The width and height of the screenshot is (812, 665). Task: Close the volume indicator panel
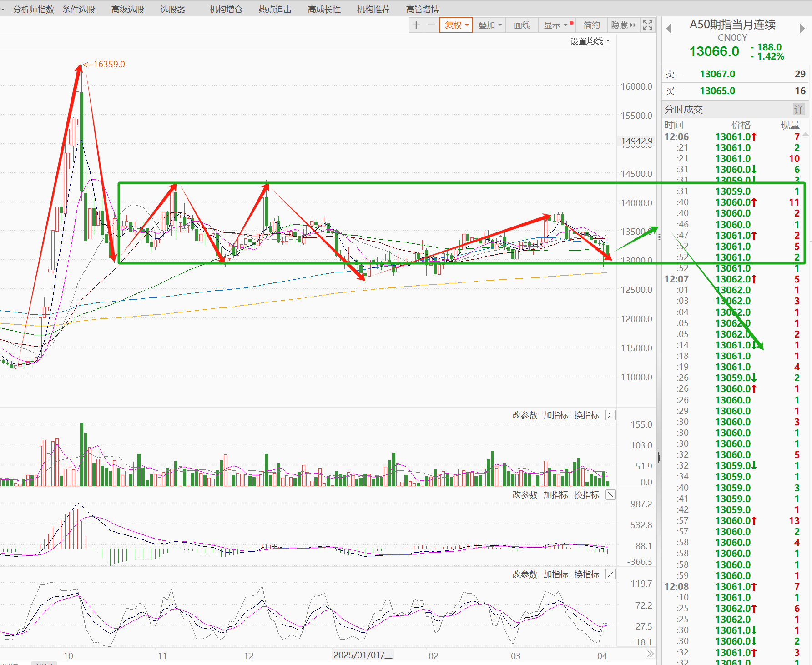[x=611, y=415]
